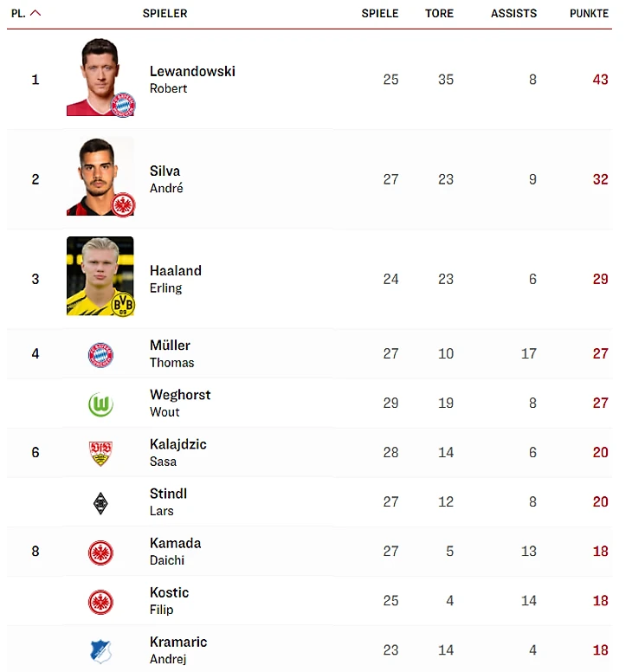Toggle sort order with the PL. arrow
The height and width of the screenshot is (672, 632).
pos(36,13)
